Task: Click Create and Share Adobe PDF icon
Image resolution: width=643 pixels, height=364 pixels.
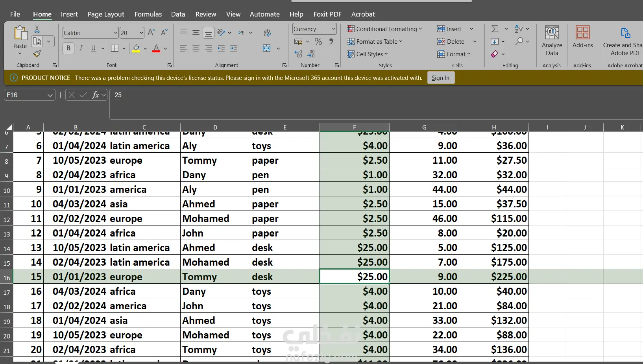Action: click(x=625, y=33)
